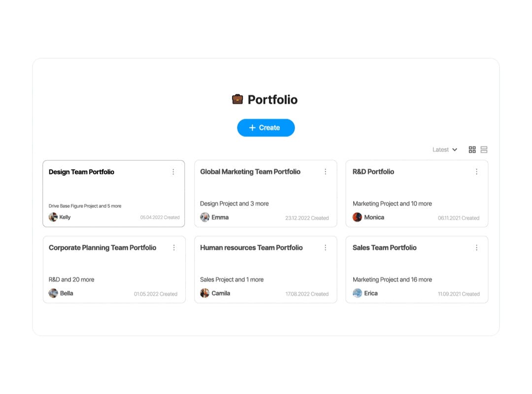Viewport: 532px width, 394px height.
Task: Select Kelly's avatar on Design Team card
Action: click(53, 217)
